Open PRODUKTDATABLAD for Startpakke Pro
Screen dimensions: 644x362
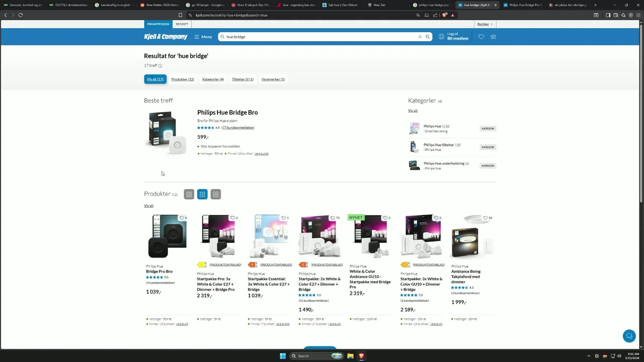click(225, 265)
